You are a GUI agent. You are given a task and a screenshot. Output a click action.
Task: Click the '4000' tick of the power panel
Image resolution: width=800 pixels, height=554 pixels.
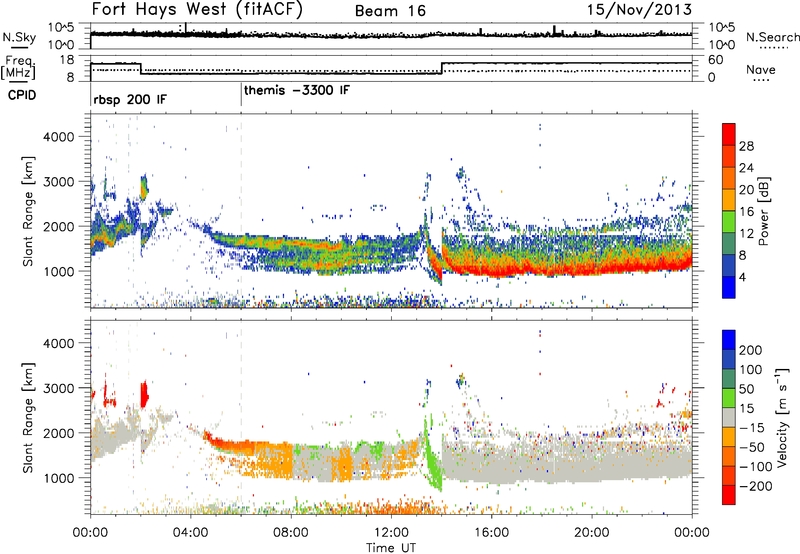click(58, 137)
